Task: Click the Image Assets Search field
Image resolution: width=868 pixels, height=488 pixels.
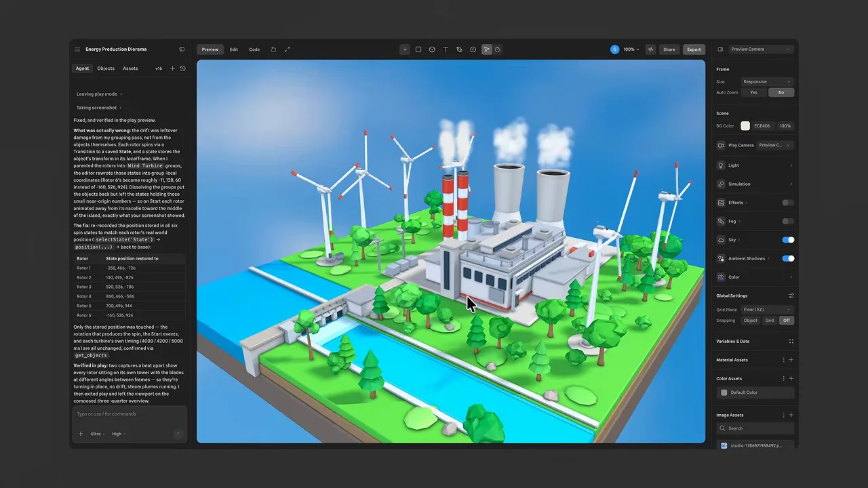Action: (x=755, y=428)
